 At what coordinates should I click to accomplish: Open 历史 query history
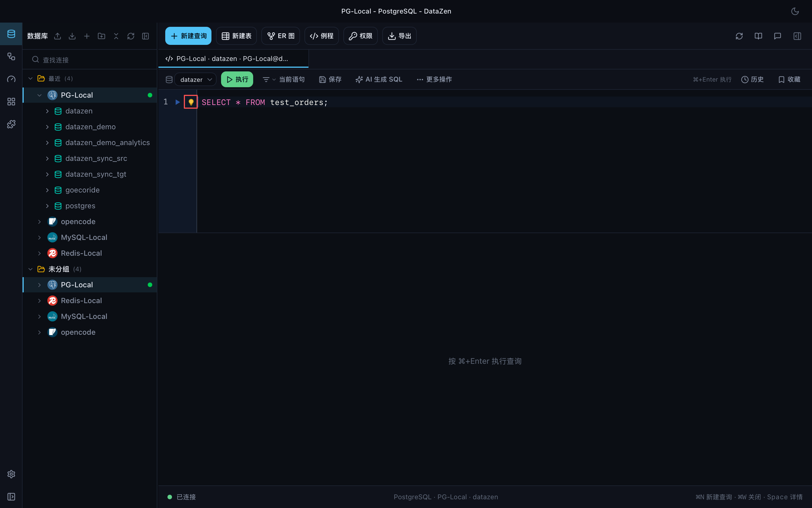click(753, 80)
